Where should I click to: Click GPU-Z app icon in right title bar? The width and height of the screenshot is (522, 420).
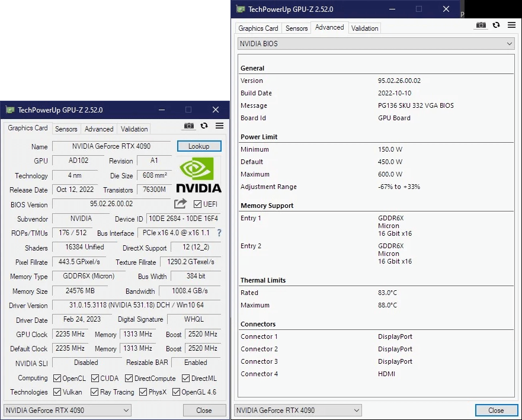[241, 9]
